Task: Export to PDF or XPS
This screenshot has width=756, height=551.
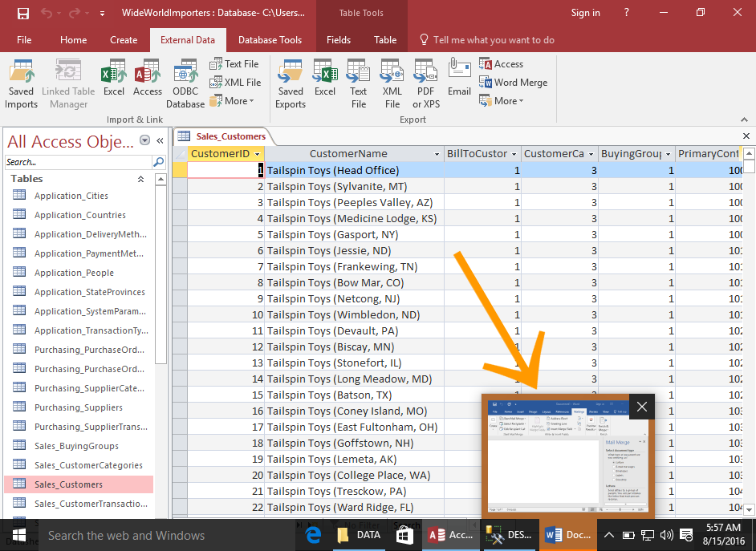Action: tap(425, 84)
